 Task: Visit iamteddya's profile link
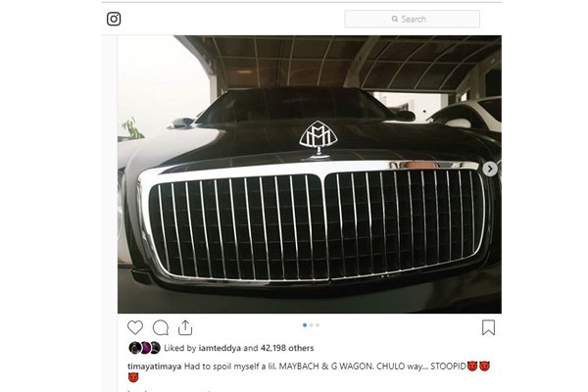220,348
